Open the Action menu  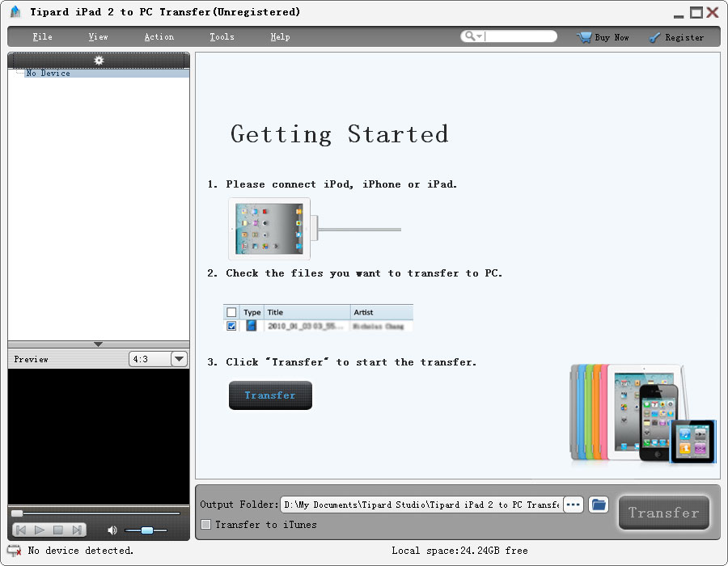[x=159, y=36]
